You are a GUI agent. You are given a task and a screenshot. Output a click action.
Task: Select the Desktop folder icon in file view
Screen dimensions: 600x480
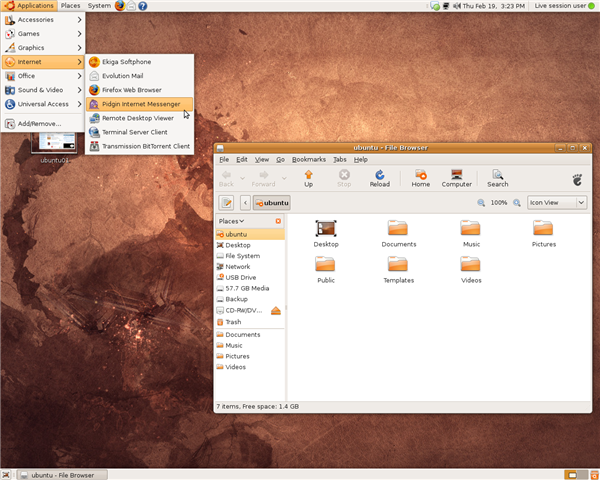click(326, 229)
